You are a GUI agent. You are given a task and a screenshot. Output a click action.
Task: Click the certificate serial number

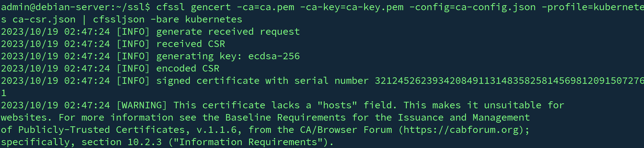pos(509,81)
